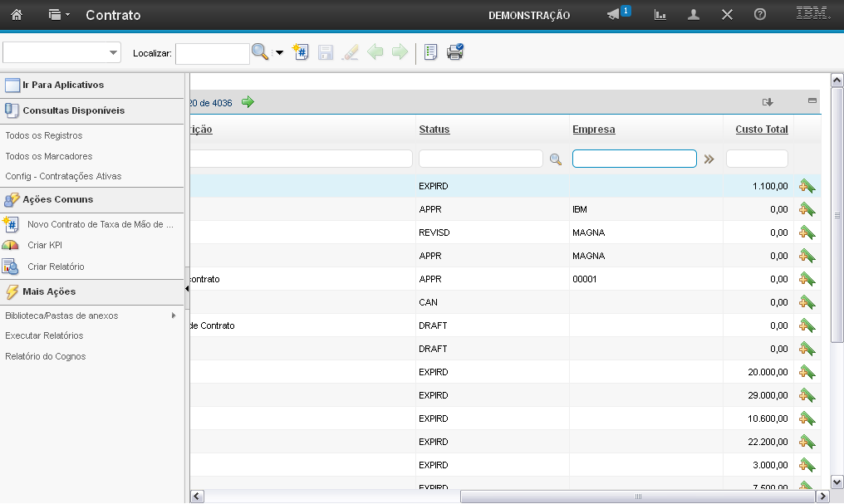This screenshot has height=504, width=844.
Task: Click the Home icon in header
Action: click(x=17, y=15)
